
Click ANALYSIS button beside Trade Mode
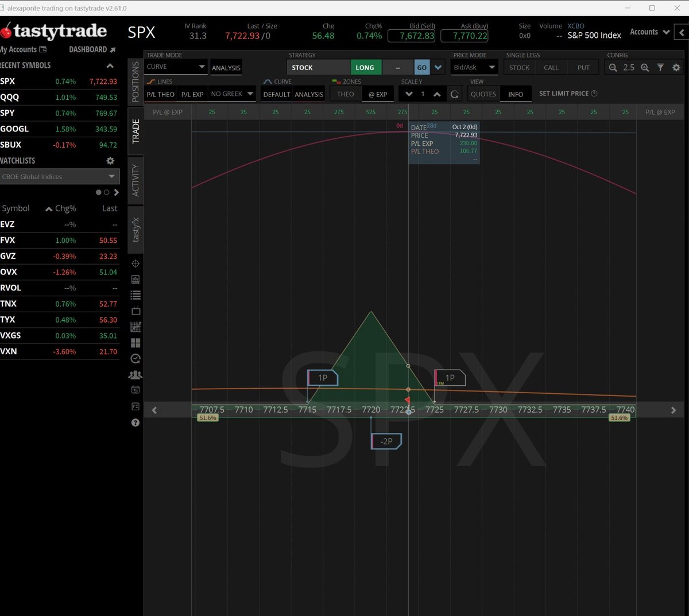(226, 68)
